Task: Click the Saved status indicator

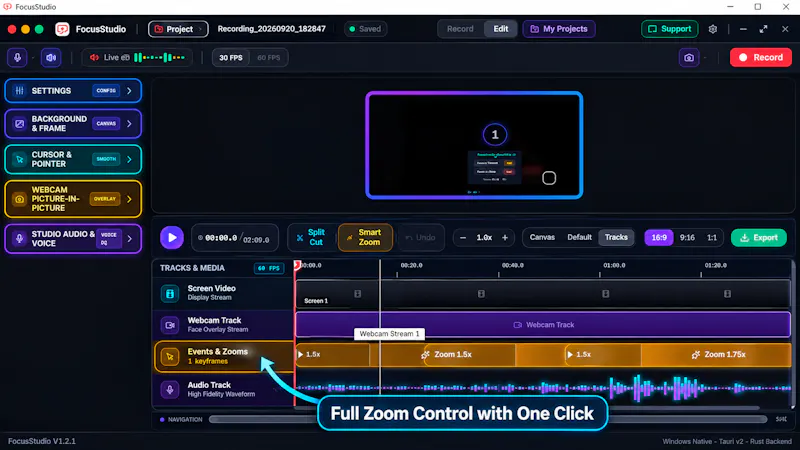Action: coord(365,29)
